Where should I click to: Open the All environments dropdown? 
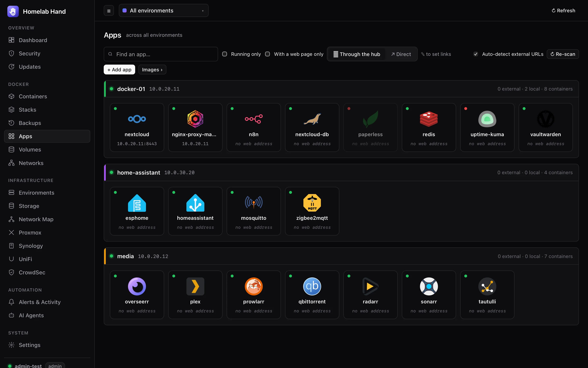click(x=164, y=10)
